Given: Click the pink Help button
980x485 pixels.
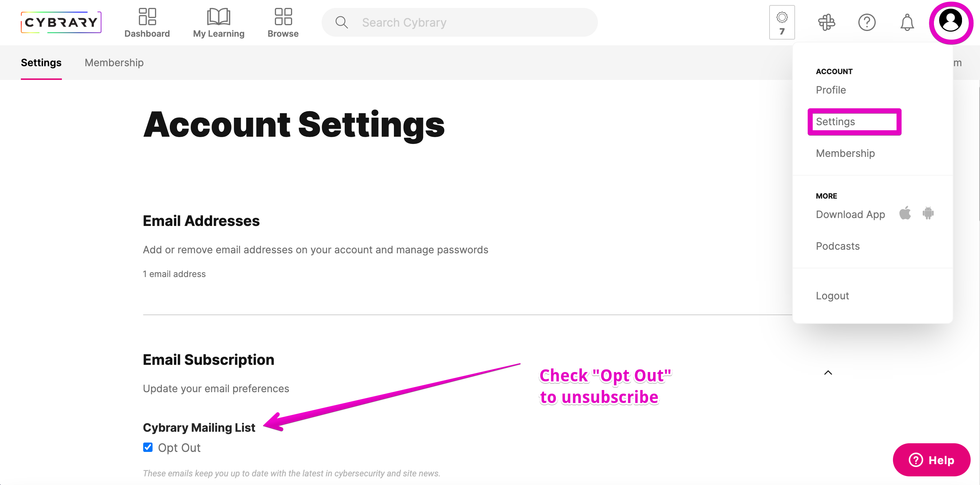Looking at the screenshot, I should coord(931,460).
